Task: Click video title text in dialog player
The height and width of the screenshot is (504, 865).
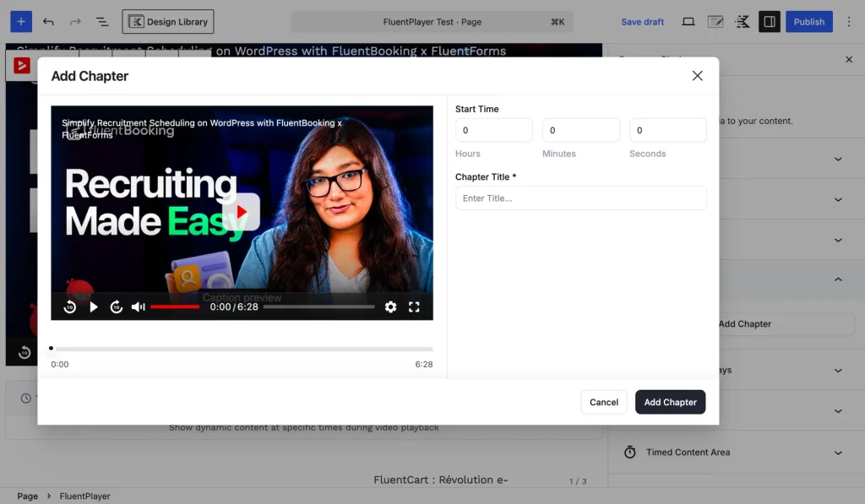Action: tap(202, 128)
